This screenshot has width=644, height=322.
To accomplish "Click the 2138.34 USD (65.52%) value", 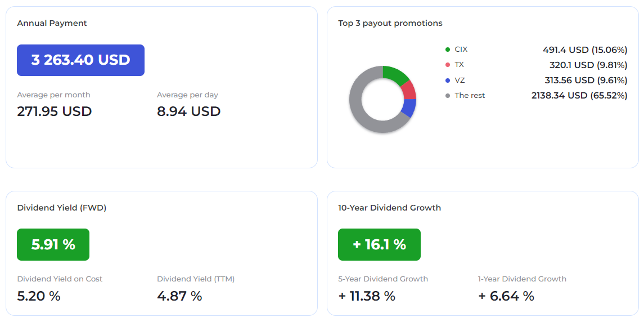I will 579,95.
